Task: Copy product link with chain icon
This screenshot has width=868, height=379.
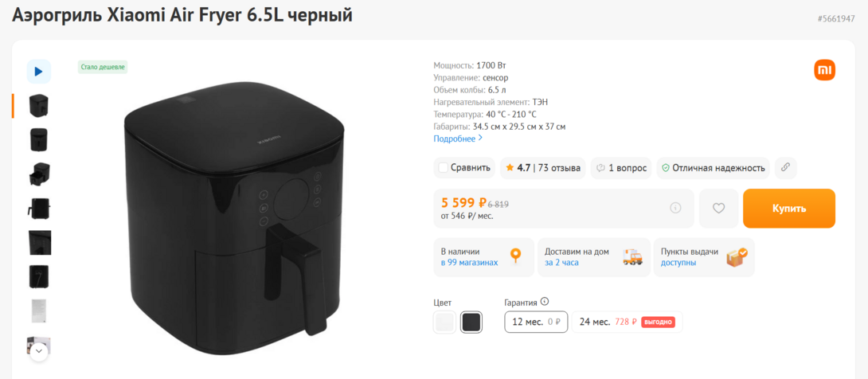Action: [785, 168]
